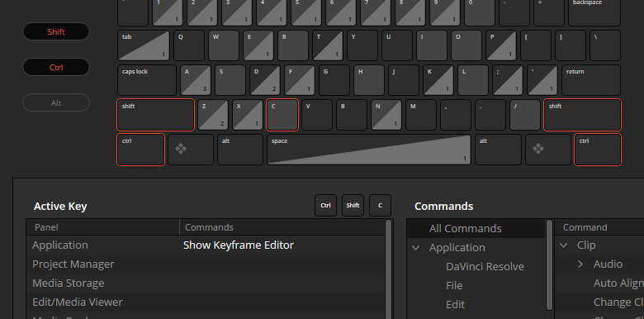This screenshot has height=319, width=644.
Task: Select the A key with 3 assignments
Action: (x=196, y=80)
